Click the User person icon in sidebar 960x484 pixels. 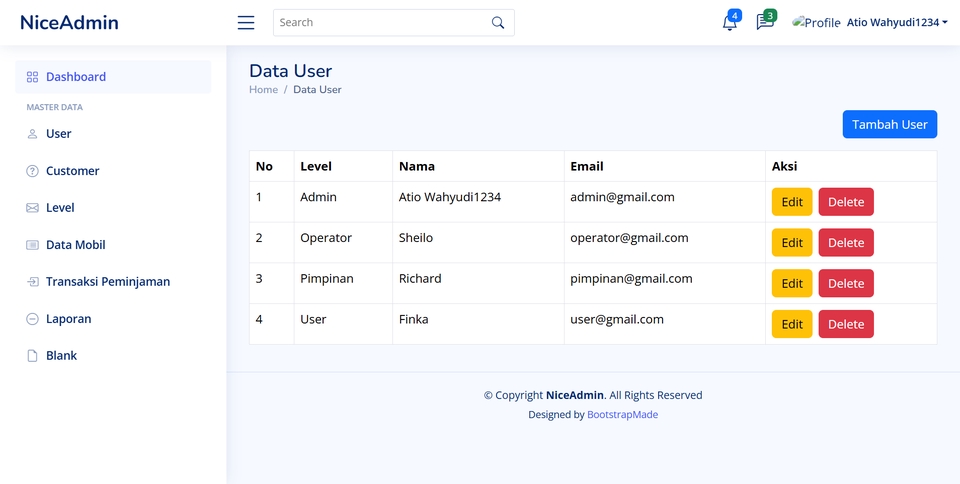(x=32, y=134)
